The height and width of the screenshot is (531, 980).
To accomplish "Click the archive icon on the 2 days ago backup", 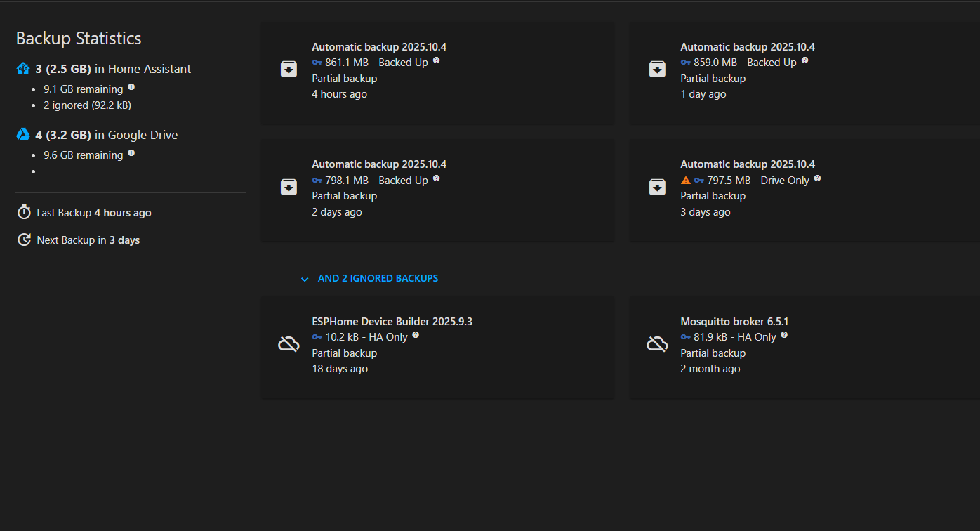I will click(289, 187).
